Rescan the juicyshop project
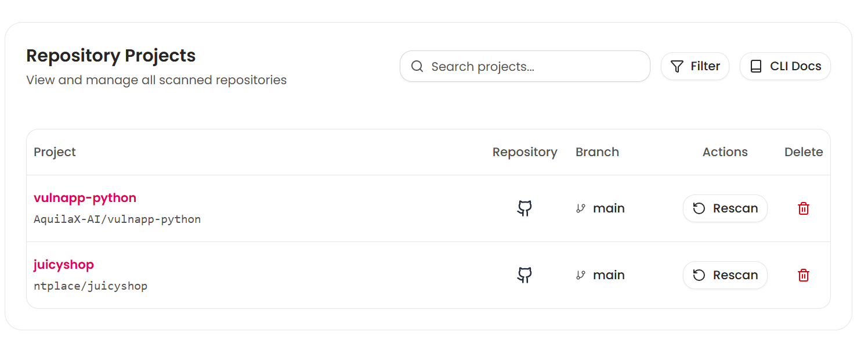Screen dimensions: 868x339 point(725,275)
